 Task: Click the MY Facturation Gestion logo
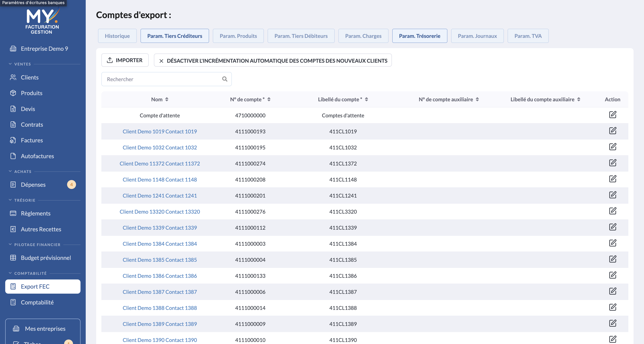pos(42,21)
